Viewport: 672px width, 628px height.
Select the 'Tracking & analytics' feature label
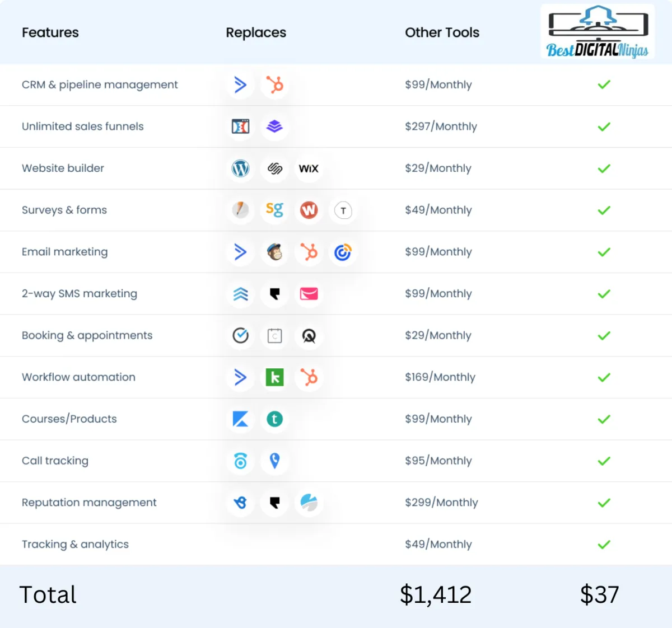[x=75, y=544]
